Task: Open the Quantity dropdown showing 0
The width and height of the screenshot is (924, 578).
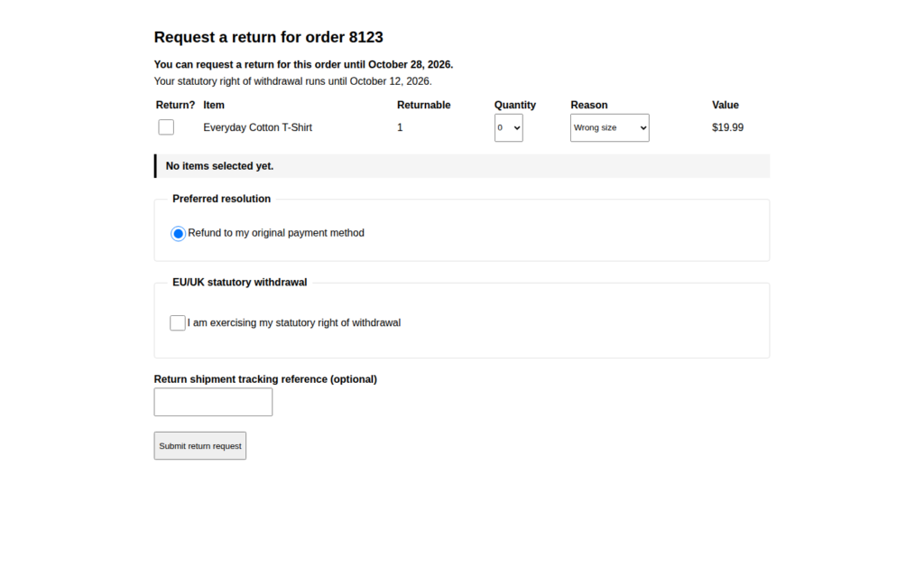Action: point(509,128)
